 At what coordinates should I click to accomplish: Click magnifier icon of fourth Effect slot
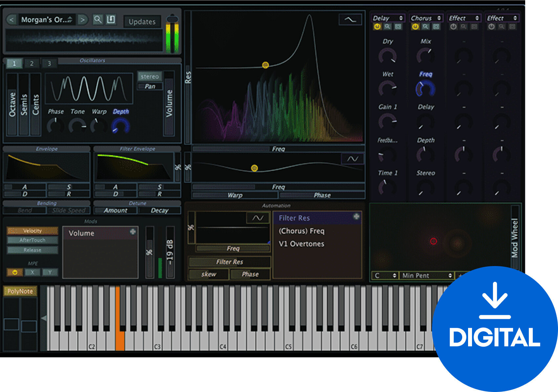[502, 27]
